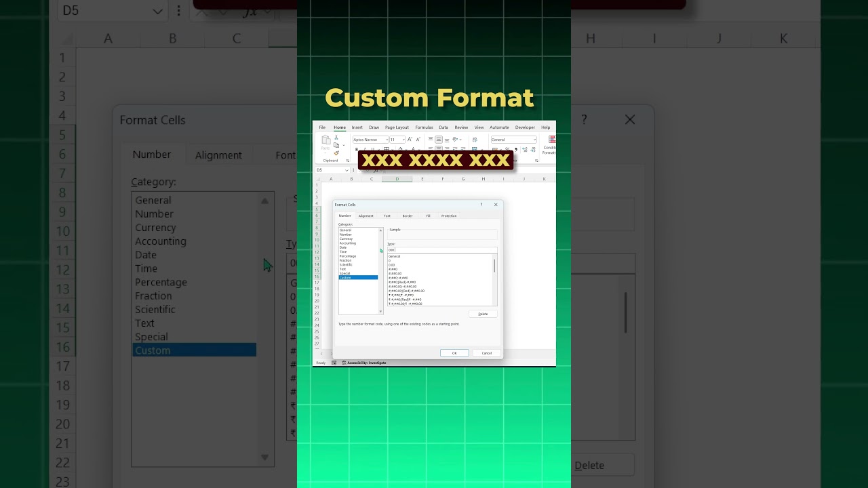
Task: Switch to the Insert ribbon tab
Action: point(357,127)
